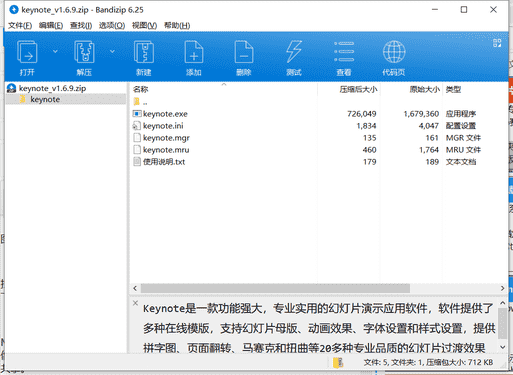This screenshot has width=513, height=375.
Task: Select the 使用说明.txt file
Action: pyautogui.click(x=164, y=162)
